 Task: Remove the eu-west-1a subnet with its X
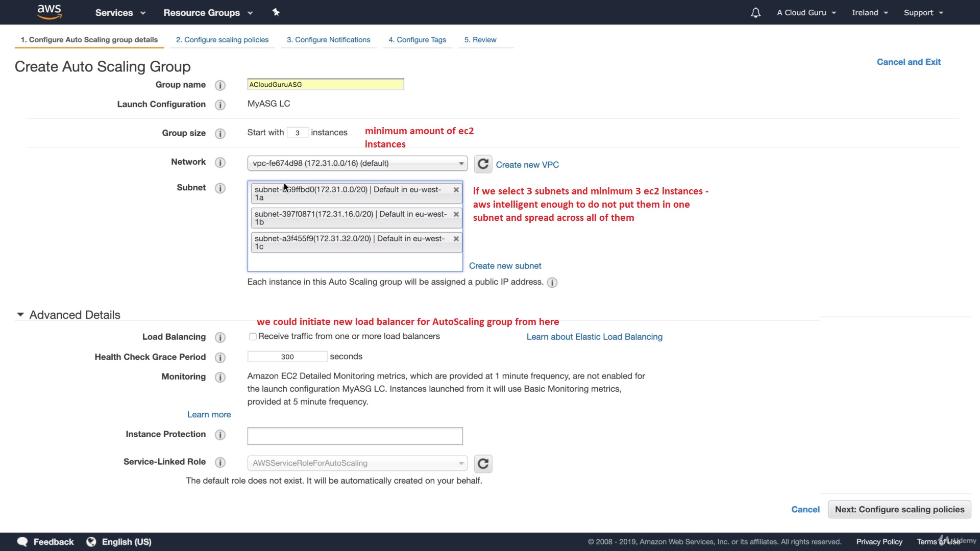[x=456, y=190]
